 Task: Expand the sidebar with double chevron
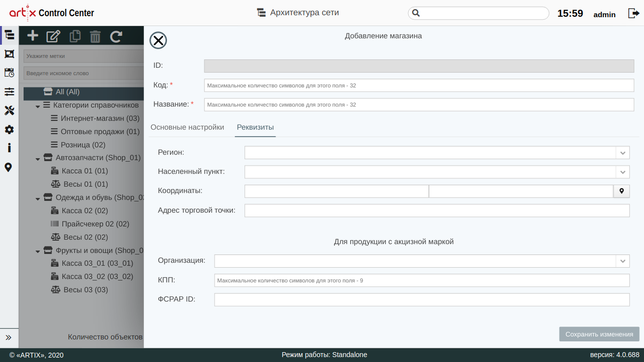[x=8, y=337]
